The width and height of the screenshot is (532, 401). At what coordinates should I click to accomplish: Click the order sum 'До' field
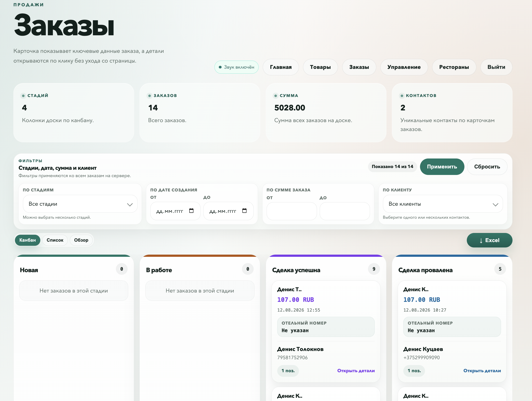click(345, 211)
